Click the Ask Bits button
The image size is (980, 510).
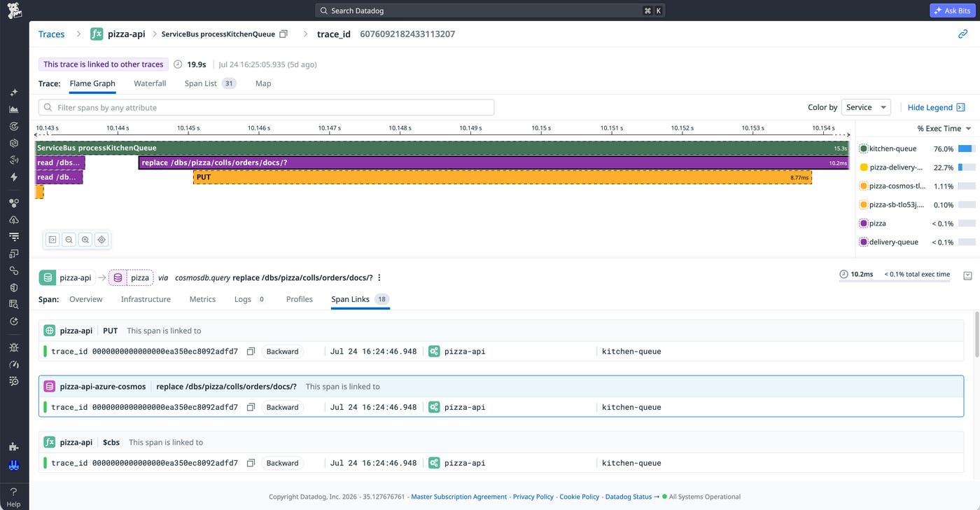pos(952,11)
